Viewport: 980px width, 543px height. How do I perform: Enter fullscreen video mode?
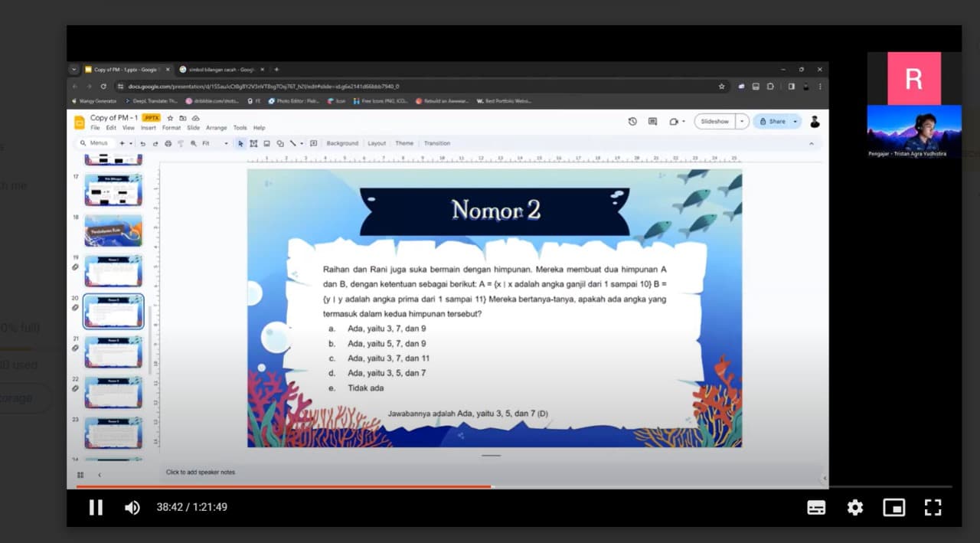932,507
